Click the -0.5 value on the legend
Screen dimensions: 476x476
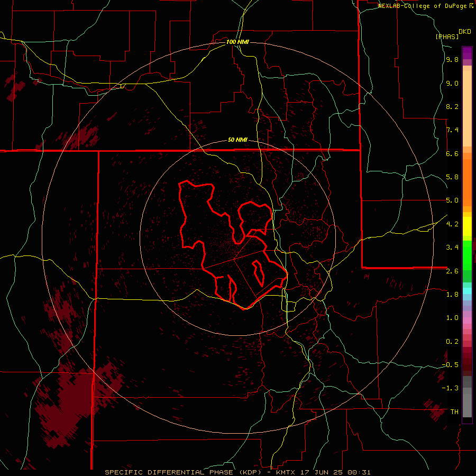(450, 365)
